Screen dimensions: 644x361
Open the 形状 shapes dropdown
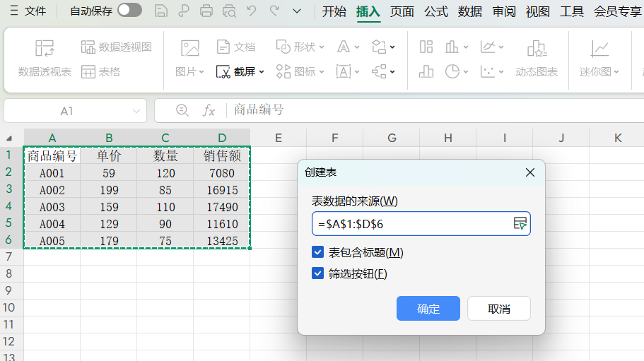tap(300, 47)
